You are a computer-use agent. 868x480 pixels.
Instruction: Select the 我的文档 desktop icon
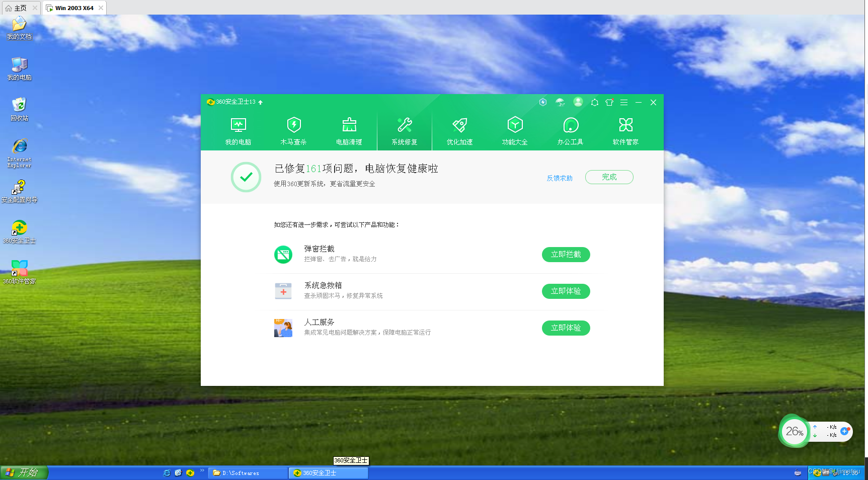(19, 28)
